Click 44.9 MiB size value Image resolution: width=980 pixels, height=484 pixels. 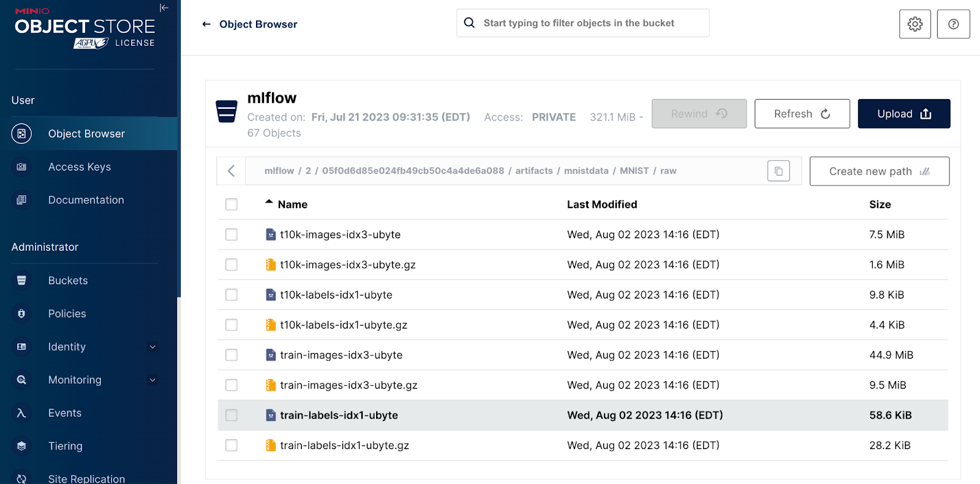pyautogui.click(x=891, y=355)
